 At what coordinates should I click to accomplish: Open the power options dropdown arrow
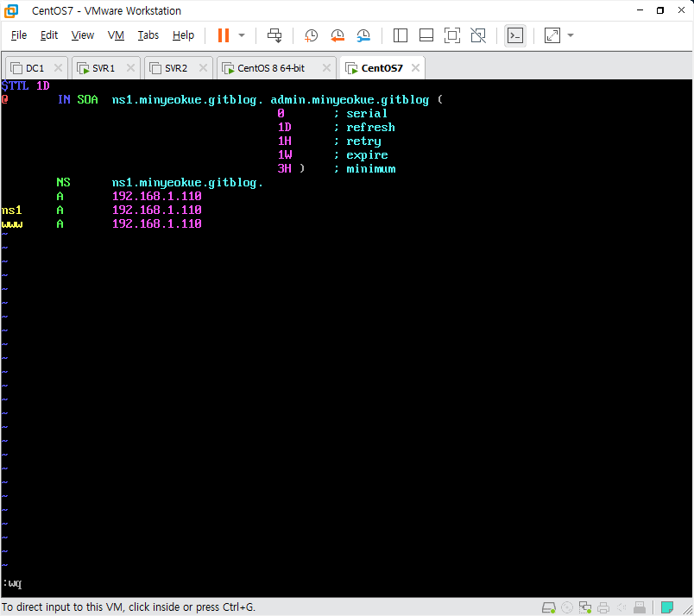pyautogui.click(x=242, y=35)
